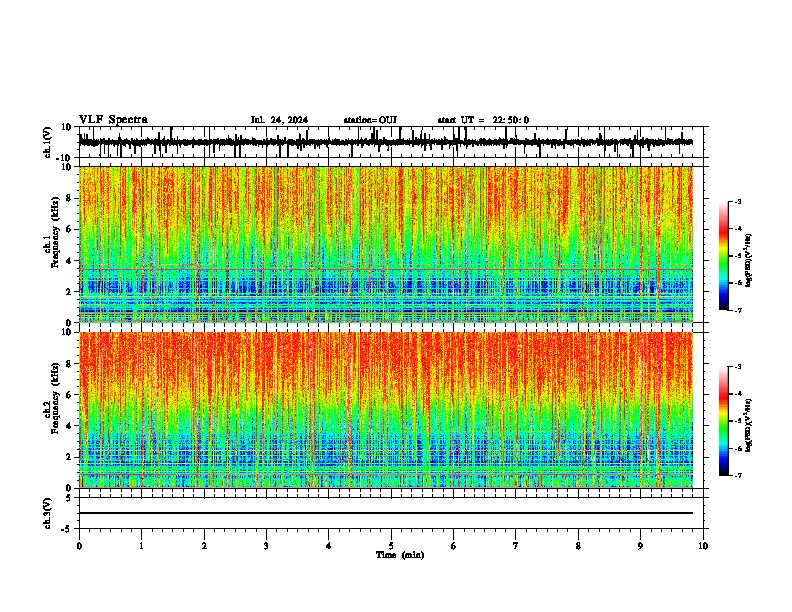Click the ch.2 colorbar "log(PSD)" label

(749, 425)
